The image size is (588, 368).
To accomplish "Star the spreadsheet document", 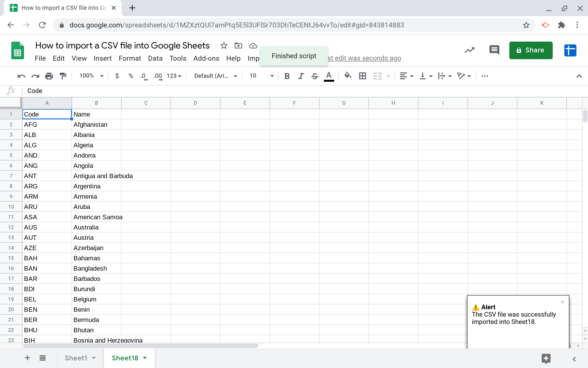I will click(x=224, y=46).
